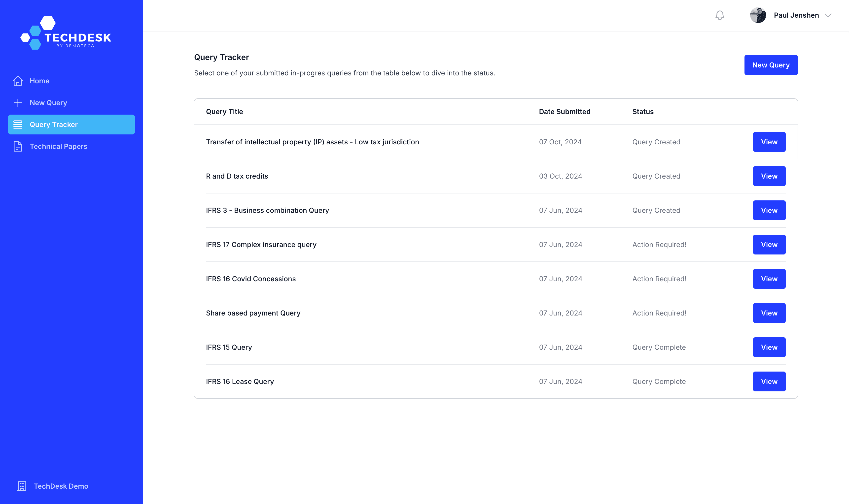Click the TechDesk Demo organization label
Viewport: 849px width, 504px height.
click(61, 486)
